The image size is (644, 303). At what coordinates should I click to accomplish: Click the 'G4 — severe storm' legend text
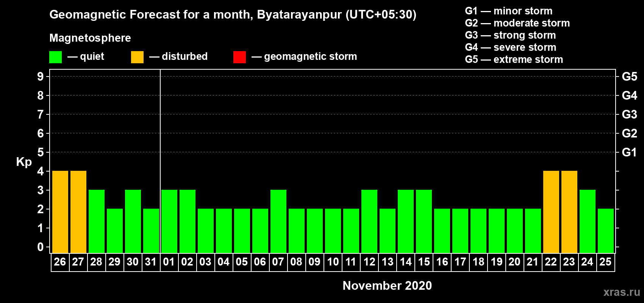[x=511, y=47]
